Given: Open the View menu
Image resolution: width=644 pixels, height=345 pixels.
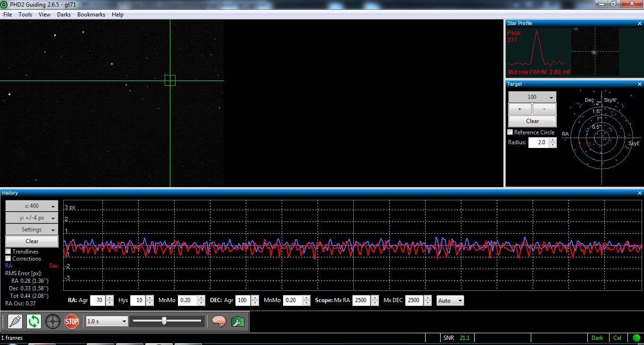Looking at the screenshot, I should coord(44,15).
